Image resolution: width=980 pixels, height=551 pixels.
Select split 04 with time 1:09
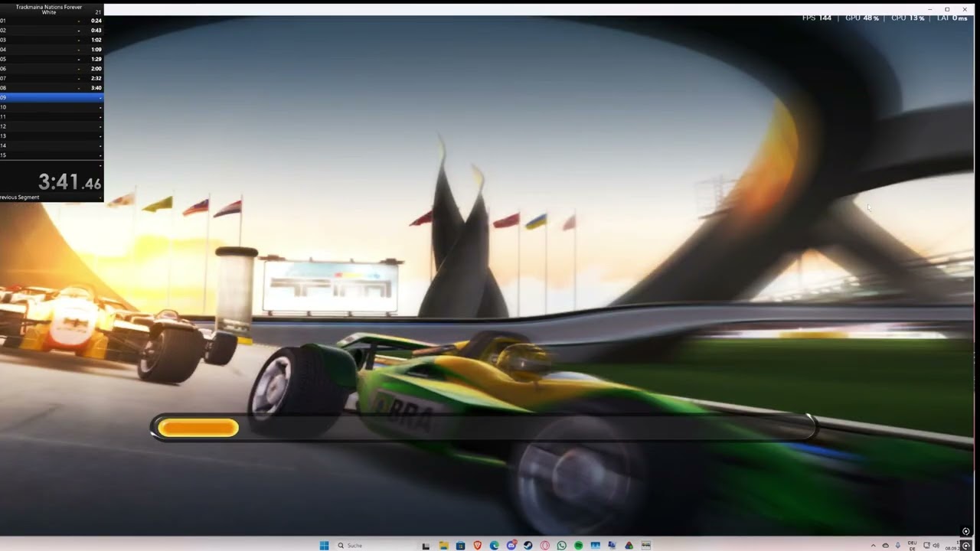pyautogui.click(x=51, y=49)
